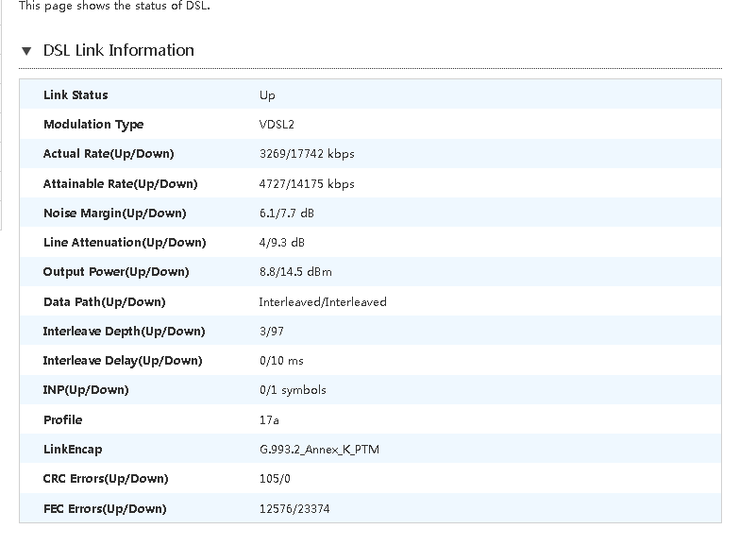This screenshot has height=546, width=756.
Task: Select the Interleave Delay value 0/10 ms
Action: click(x=281, y=361)
